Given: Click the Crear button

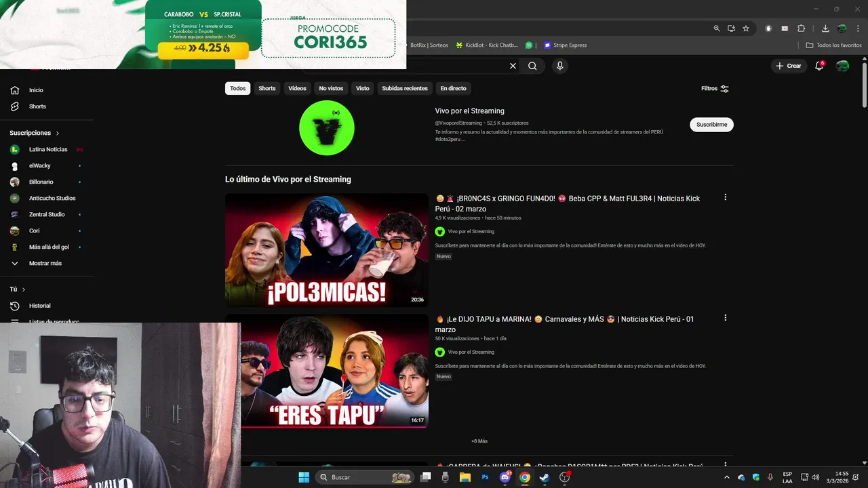Looking at the screenshot, I should pos(789,66).
